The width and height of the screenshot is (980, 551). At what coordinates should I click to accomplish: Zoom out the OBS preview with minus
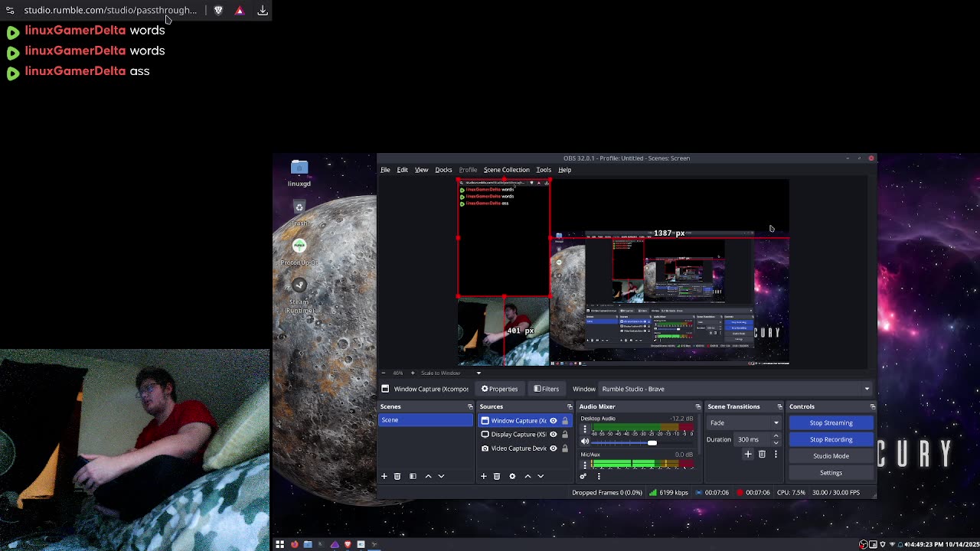[x=384, y=373]
